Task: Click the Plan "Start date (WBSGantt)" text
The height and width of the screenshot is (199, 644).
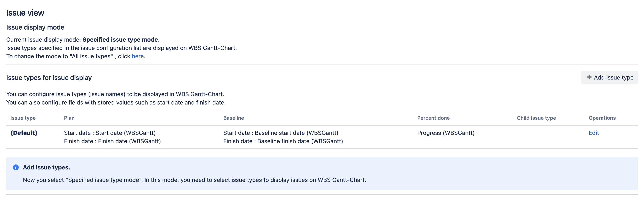Action: pyautogui.click(x=125, y=133)
